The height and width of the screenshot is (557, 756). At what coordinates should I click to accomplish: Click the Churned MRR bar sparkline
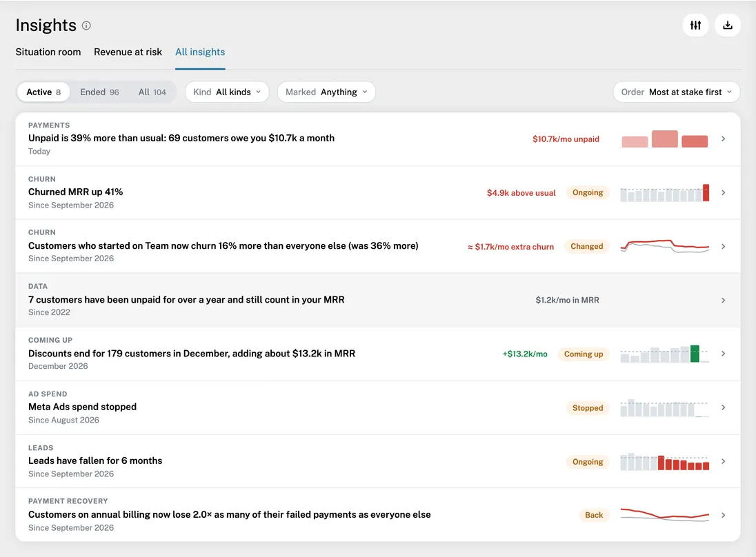664,193
